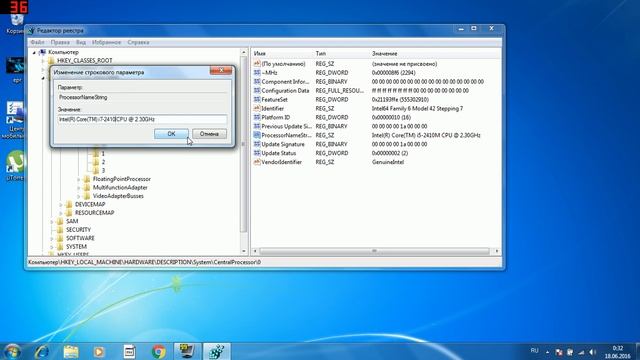Select folder icon of key 2
This screenshot has width=640, height=360.
click(x=96, y=162)
